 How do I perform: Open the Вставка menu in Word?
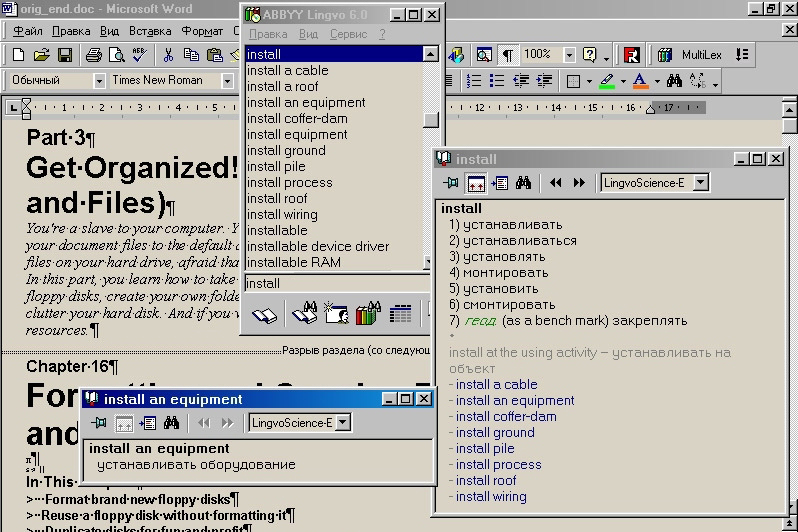point(150,31)
